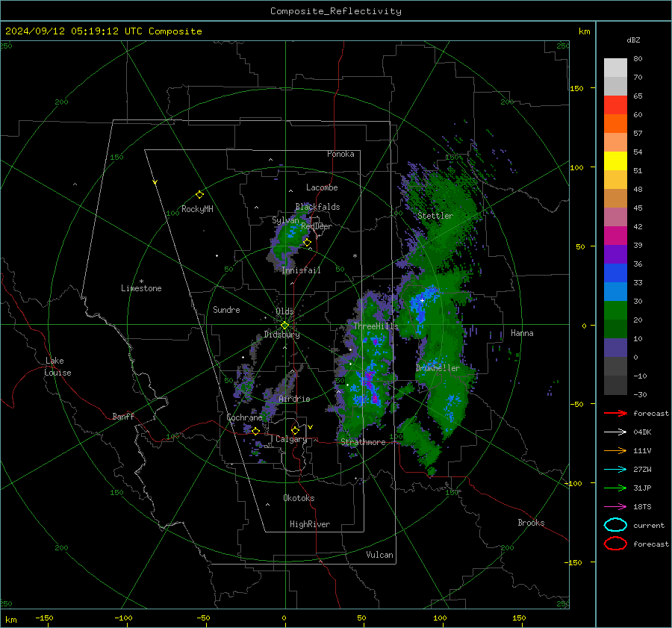
Task: Select the purple 36–39 dBZ swatch
Action: click(615, 255)
